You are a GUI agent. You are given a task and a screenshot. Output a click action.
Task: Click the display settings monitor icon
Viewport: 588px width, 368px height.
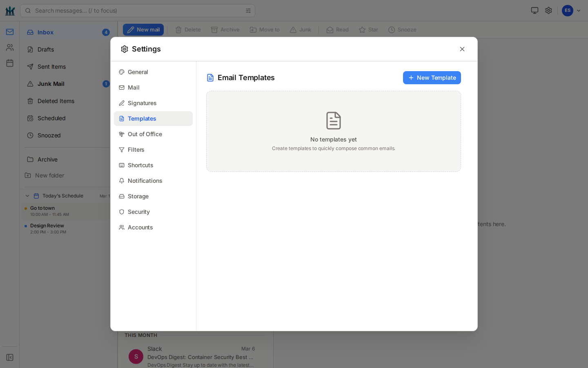(535, 10)
